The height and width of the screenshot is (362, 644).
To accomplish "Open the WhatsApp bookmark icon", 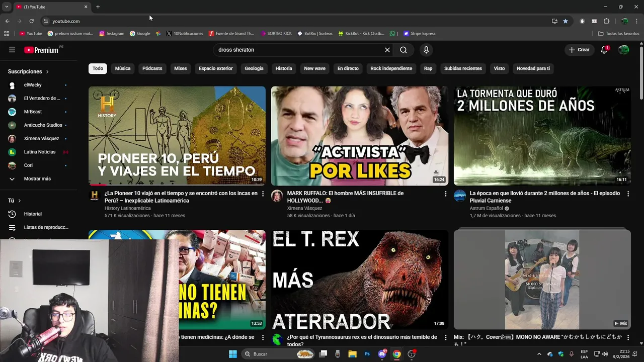I will [392, 34].
